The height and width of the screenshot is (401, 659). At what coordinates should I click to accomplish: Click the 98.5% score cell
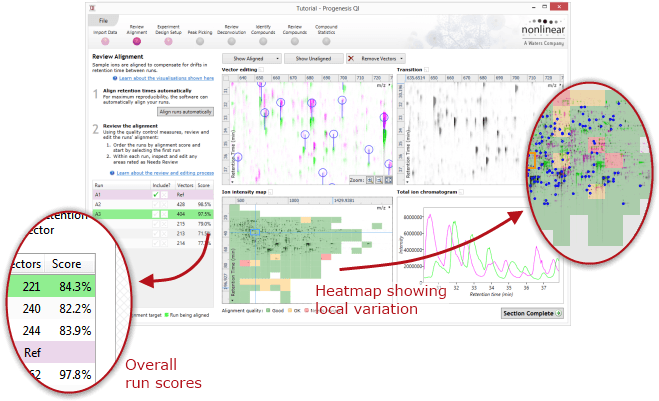click(204, 204)
